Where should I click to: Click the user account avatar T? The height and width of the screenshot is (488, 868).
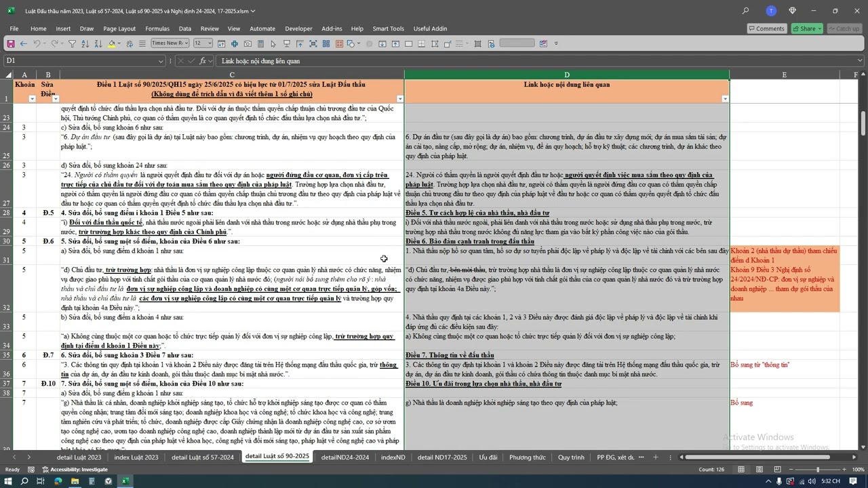coord(771,11)
